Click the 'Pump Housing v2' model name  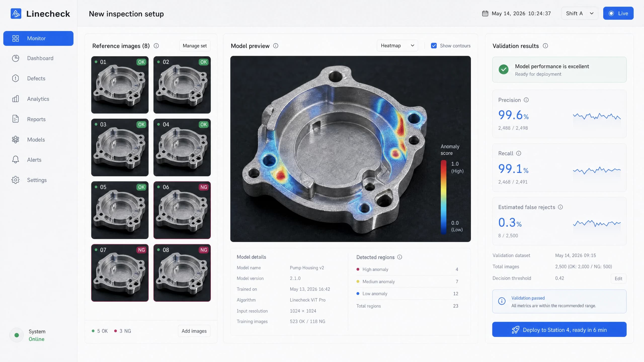coord(307,268)
